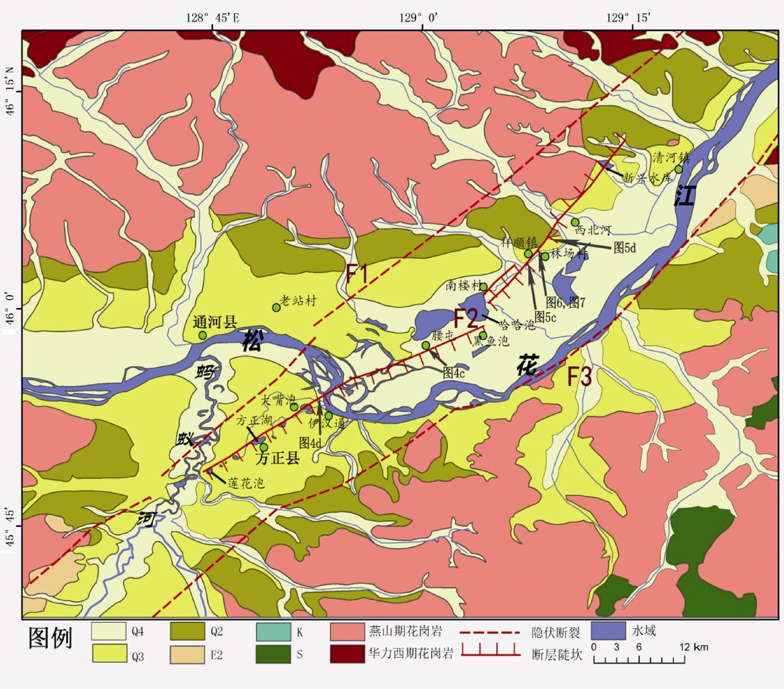Click the 方正县 county name label
This screenshot has width=784, height=689.
click(x=277, y=458)
